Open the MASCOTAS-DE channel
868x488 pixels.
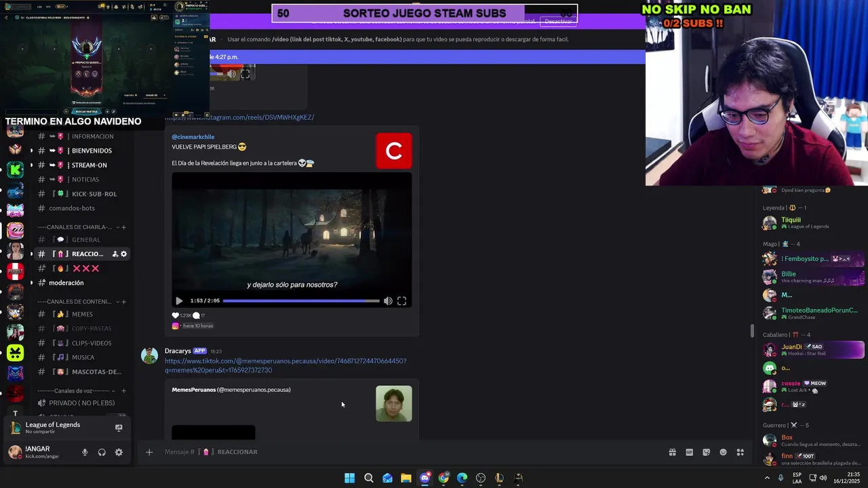(81, 371)
